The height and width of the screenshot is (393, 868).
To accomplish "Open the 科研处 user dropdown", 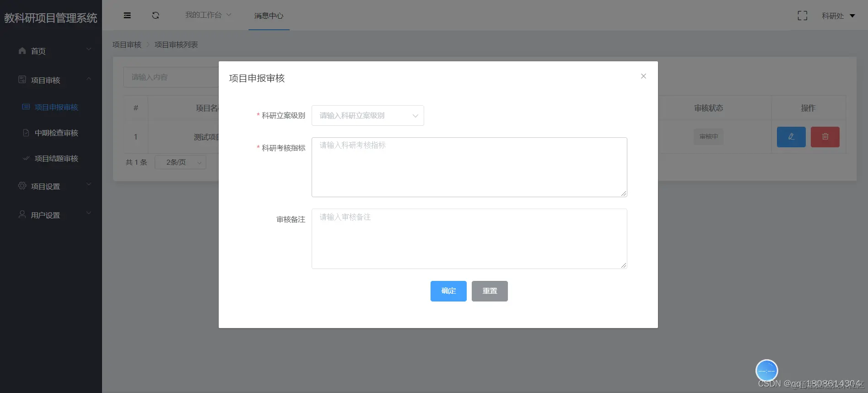I will (838, 16).
